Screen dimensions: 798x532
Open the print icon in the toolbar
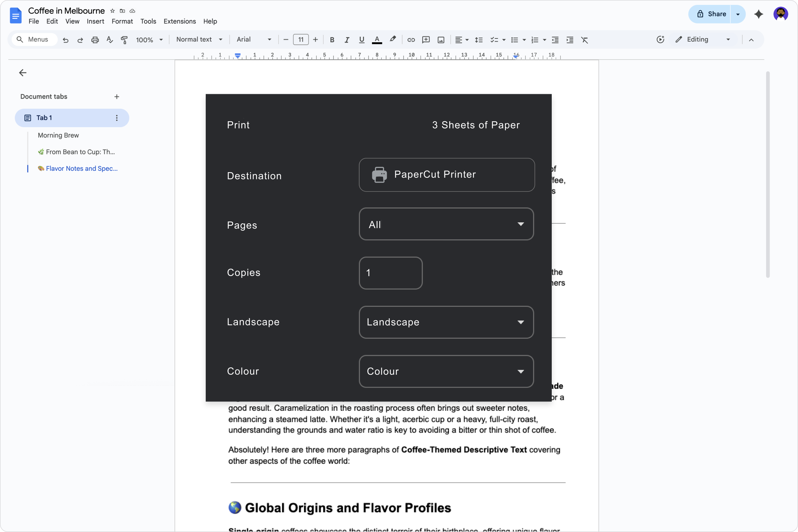[x=95, y=39]
